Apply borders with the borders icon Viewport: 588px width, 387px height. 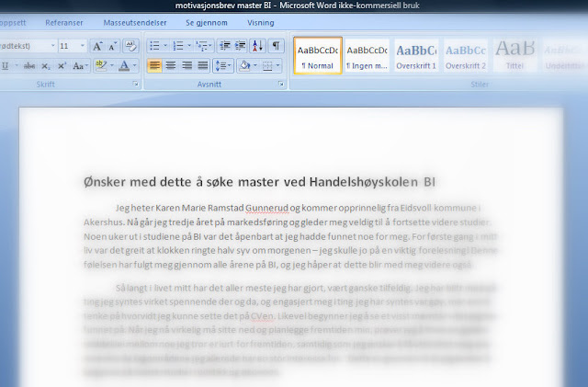267,66
